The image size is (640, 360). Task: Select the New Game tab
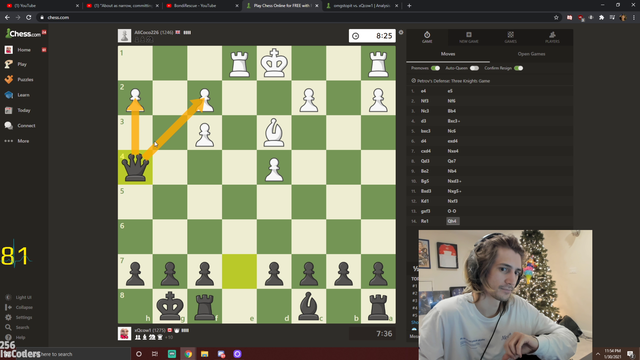tap(469, 37)
